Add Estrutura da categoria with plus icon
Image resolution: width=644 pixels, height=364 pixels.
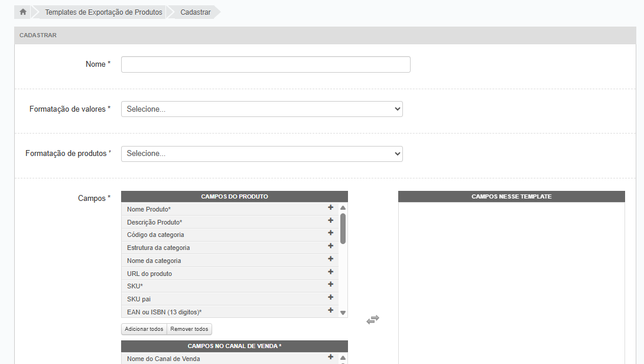pos(331,246)
